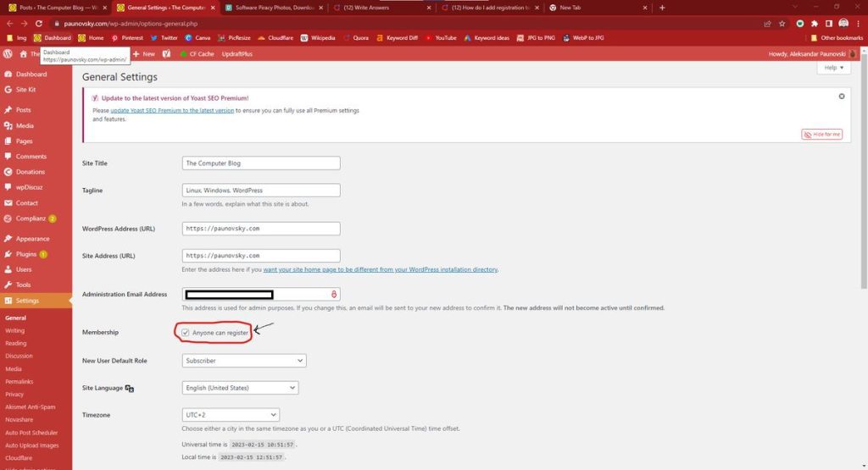
Task: Click the Site Title input field
Action: point(261,163)
